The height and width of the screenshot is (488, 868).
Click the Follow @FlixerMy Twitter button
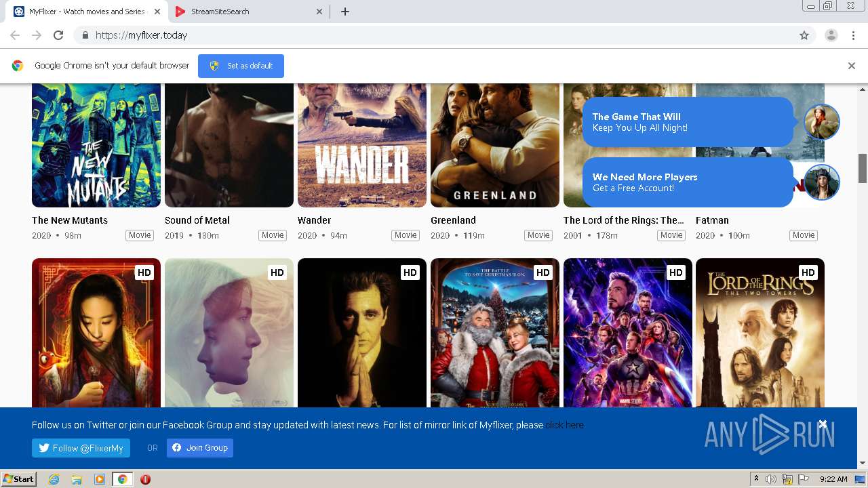pyautogui.click(x=81, y=448)
